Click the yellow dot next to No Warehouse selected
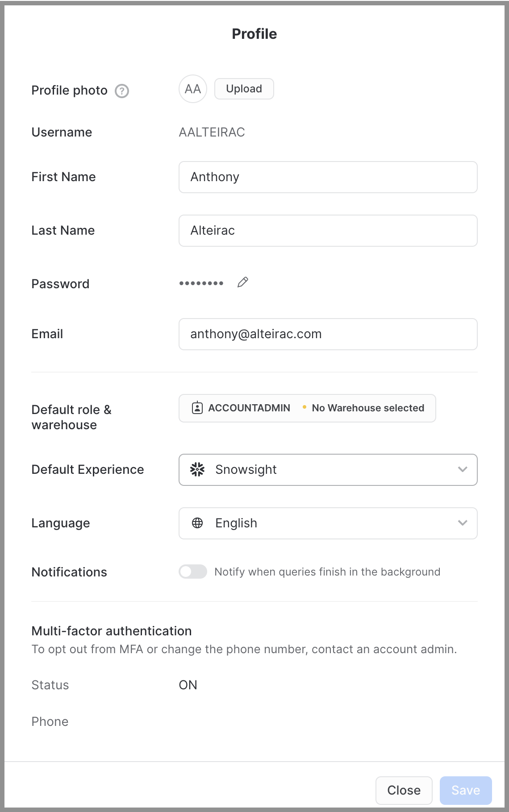Viewport: 509px width, 812px height. (x=305, y=407)
